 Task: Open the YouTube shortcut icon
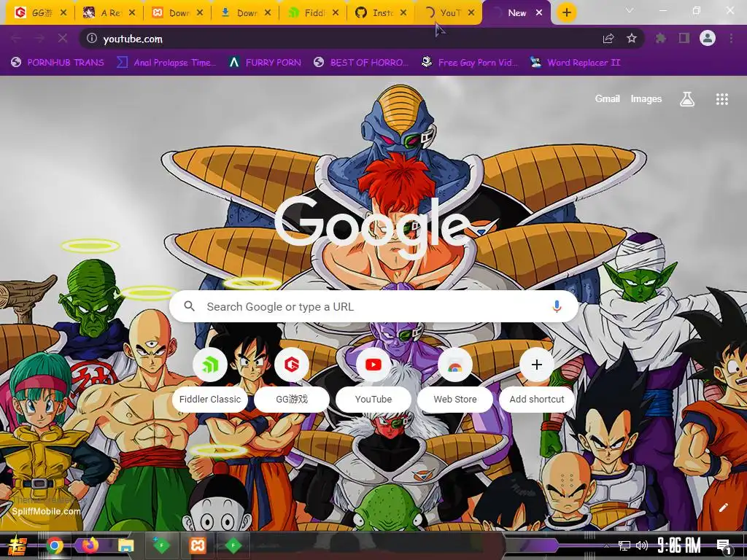click(x=373, y=365)
